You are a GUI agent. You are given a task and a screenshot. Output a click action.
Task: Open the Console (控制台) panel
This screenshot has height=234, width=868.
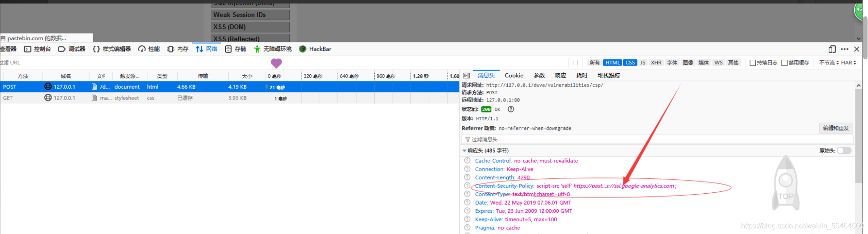(x=38, y=49)
